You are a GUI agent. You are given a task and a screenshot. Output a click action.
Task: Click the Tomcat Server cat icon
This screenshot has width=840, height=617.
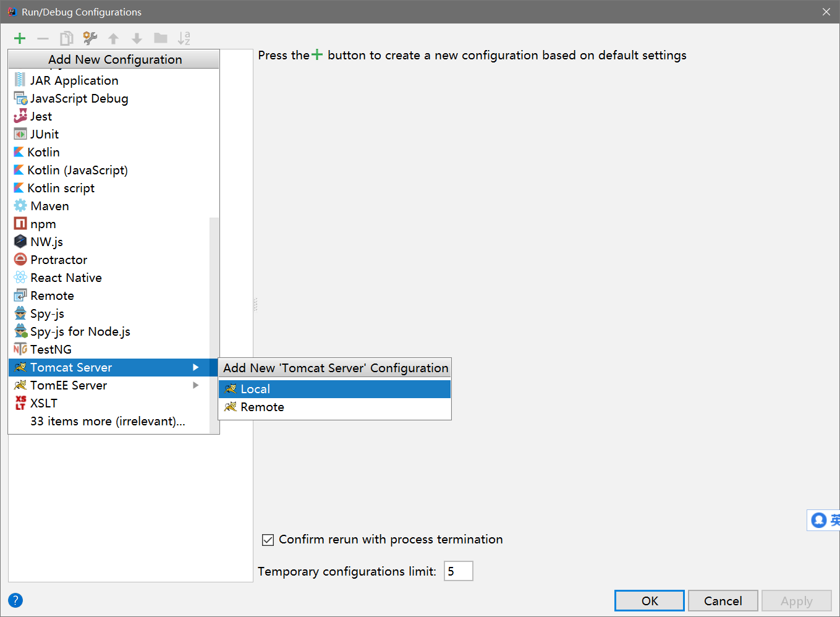point(20,367)
